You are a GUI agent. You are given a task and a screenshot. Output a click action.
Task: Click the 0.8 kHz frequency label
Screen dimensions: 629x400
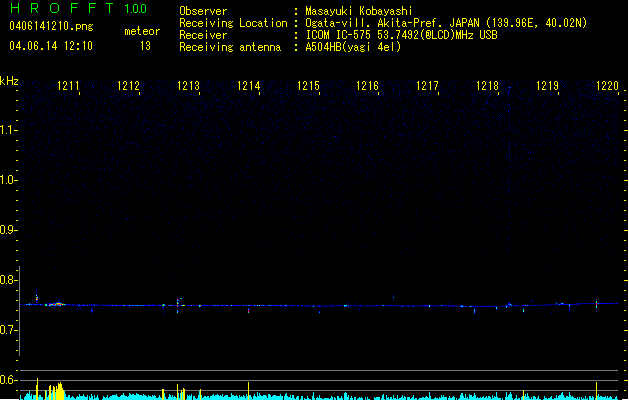point(8,280)
